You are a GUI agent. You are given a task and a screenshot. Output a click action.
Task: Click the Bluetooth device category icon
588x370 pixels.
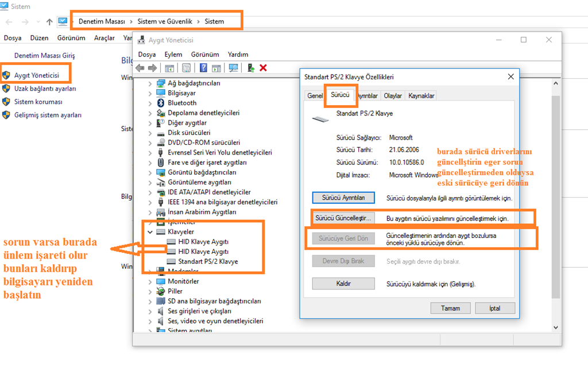tap(161, 103)
